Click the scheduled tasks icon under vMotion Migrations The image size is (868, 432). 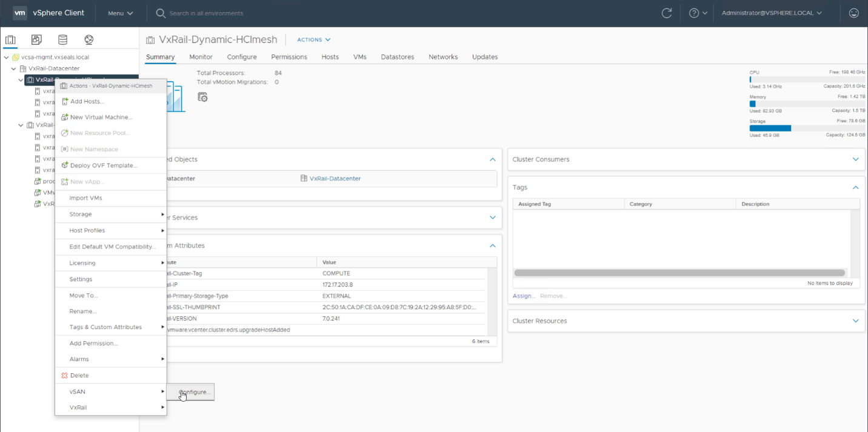202,97
